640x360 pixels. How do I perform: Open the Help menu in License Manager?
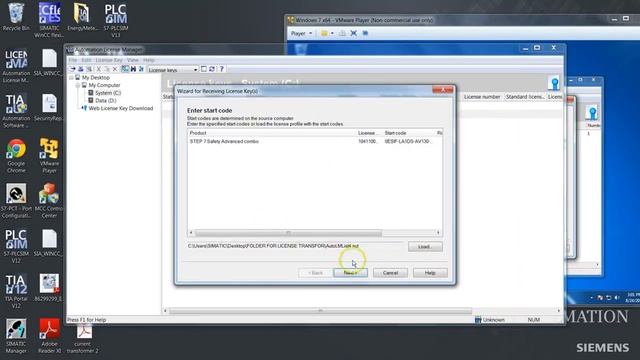click(149, 60)
